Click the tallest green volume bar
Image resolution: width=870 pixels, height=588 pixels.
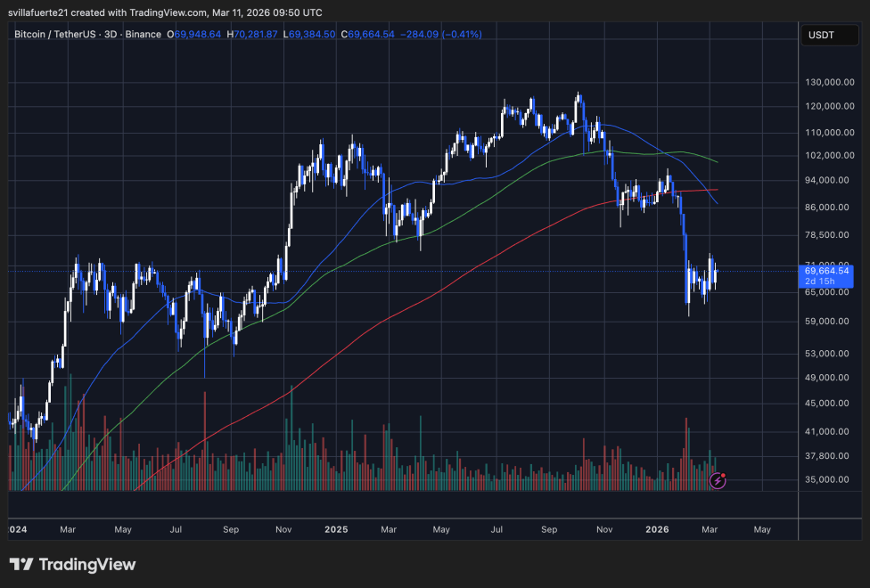click(290, 437)
